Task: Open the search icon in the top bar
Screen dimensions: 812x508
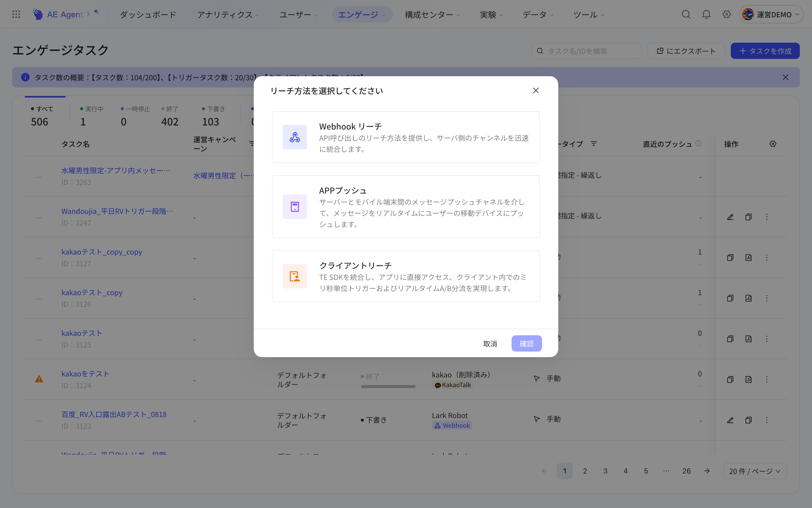Action: (686, 14)
